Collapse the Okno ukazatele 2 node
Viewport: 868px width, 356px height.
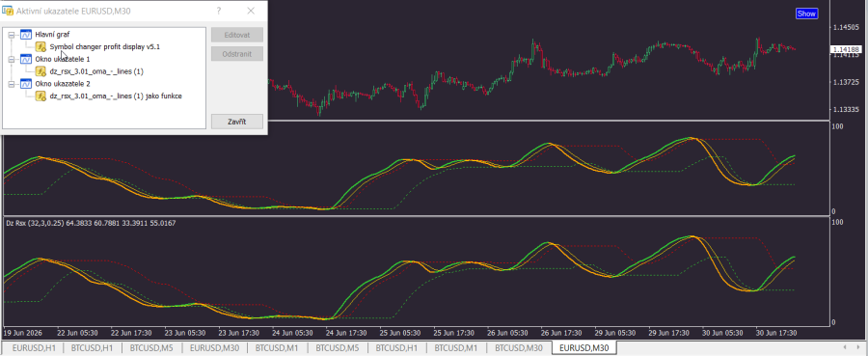(x=11, y=84)
